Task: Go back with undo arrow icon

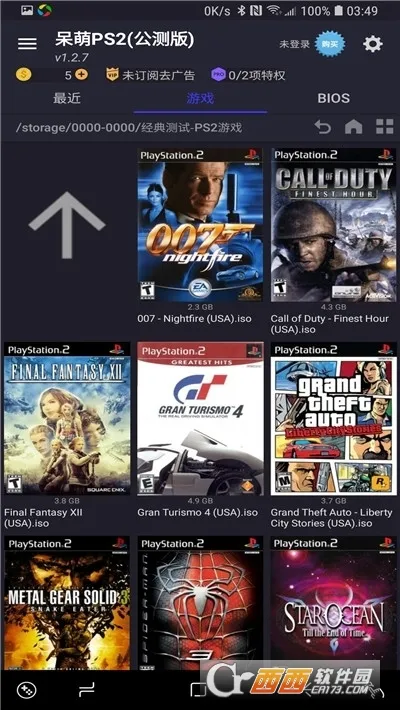Action: click(x=323, y=127)
